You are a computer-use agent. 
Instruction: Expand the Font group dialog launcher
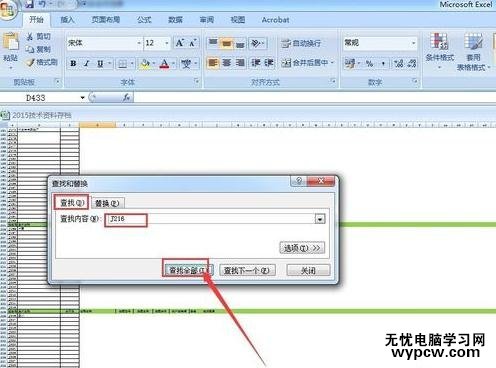point(197,81)
